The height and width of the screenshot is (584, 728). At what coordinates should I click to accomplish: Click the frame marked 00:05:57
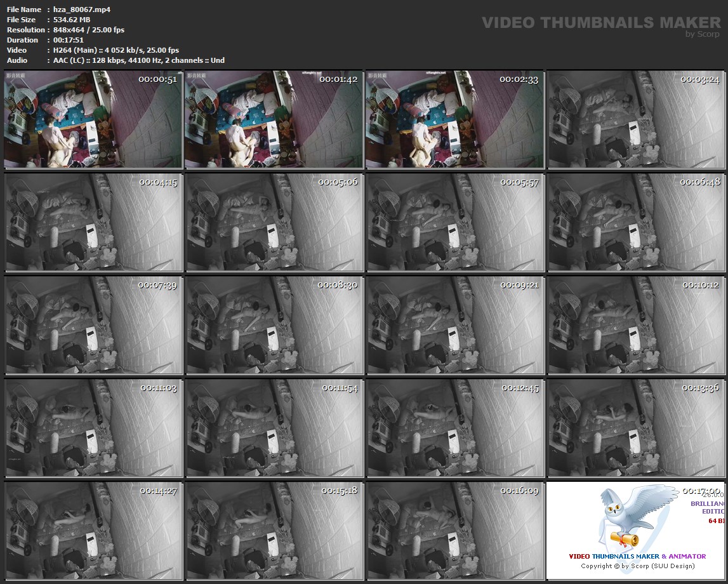(x=455, y=222)
